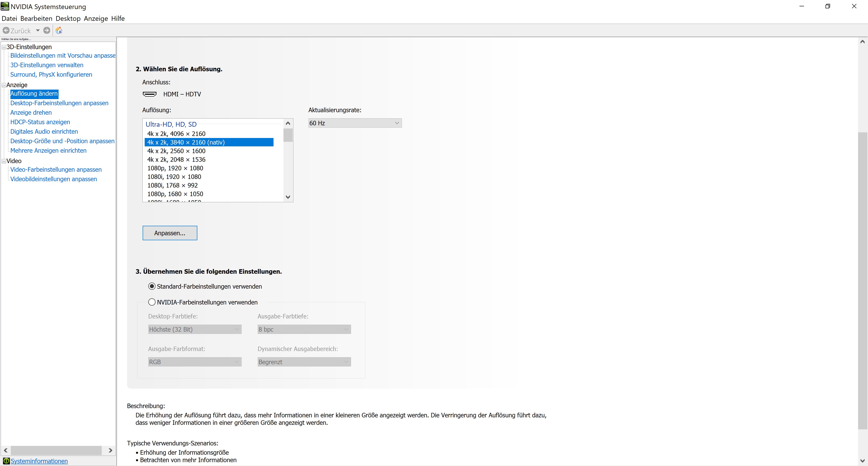Select resolution 1080p, 1920 × 1080
This screenshot has height=466, width=868.
(175, 168)
